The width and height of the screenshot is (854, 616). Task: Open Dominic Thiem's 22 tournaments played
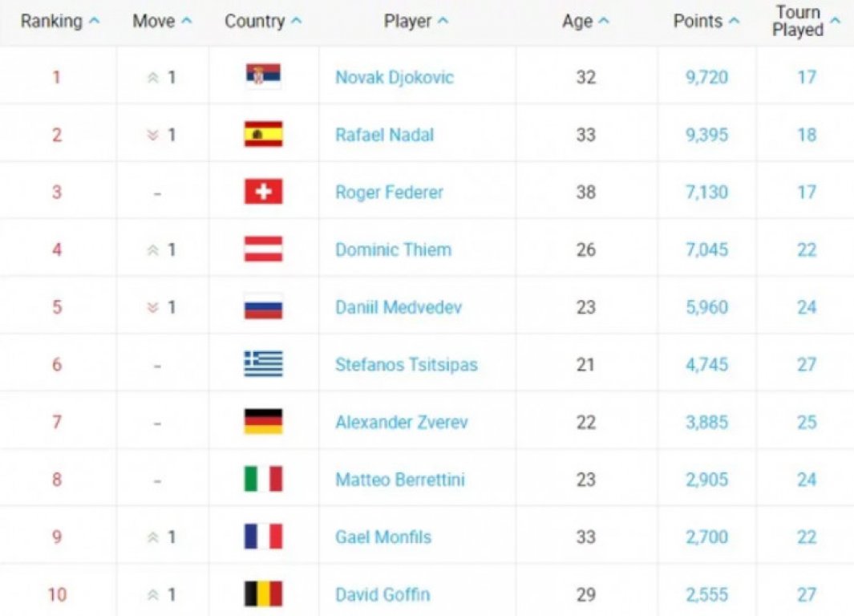point(807,250)
